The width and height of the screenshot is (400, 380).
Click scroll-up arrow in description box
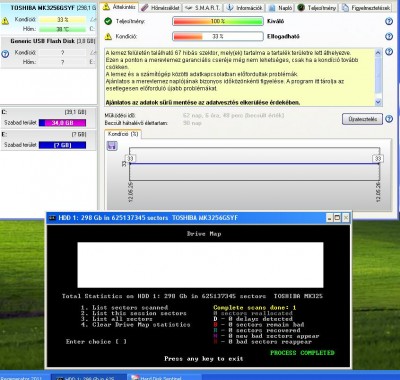tap(378, 53)
